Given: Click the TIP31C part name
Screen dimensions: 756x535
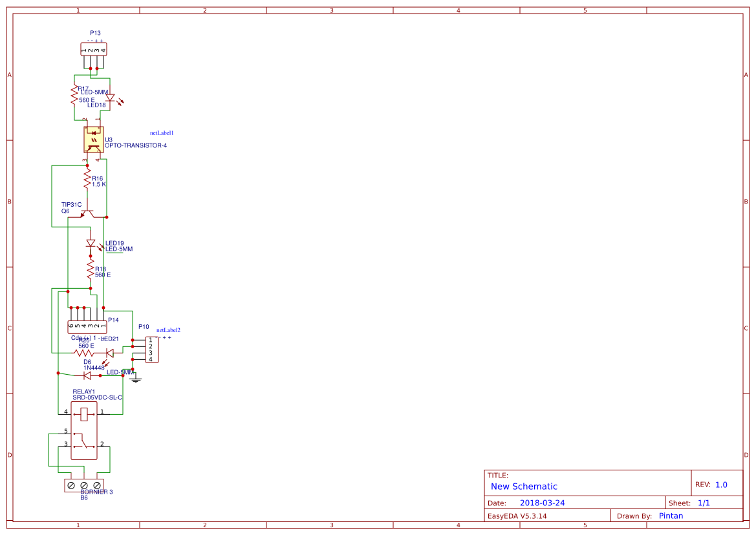Looking at the screenshot, I should click(71, 205).
